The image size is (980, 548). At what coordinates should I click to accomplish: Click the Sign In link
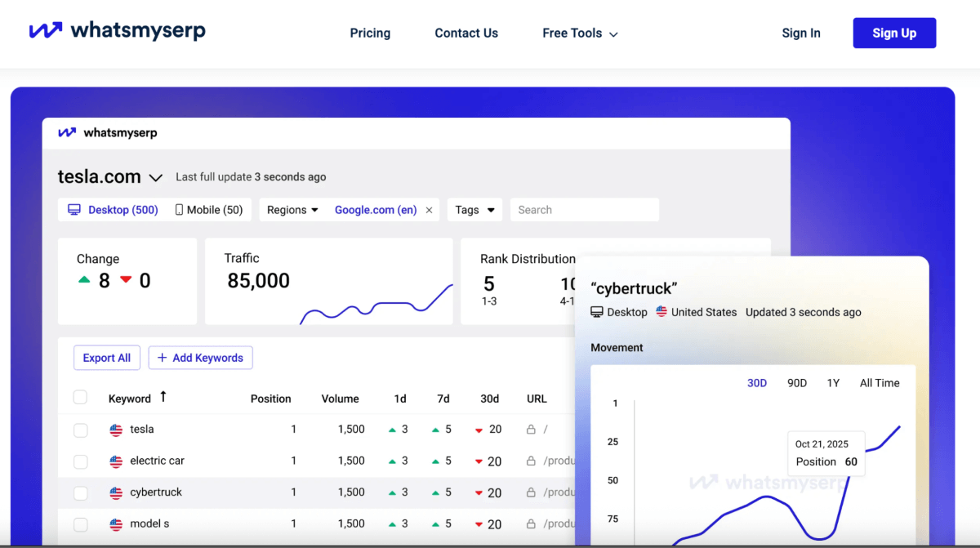click(801, 33)
